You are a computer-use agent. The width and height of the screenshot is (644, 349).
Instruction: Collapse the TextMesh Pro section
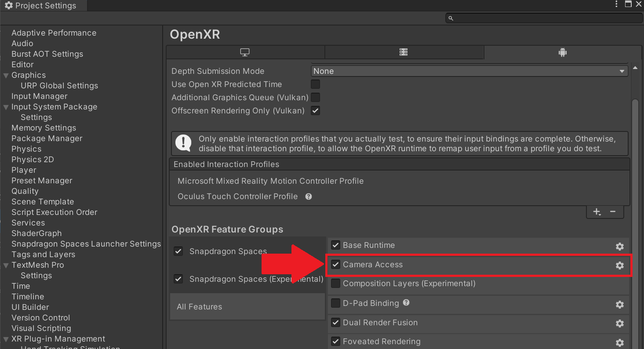pyautogui.click(x=6, y=265)
